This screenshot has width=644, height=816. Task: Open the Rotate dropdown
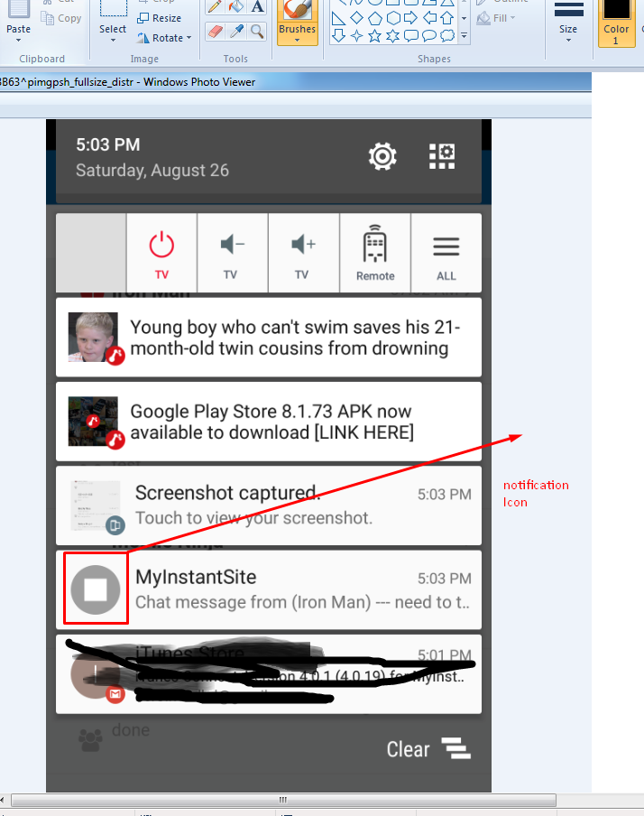[164, 38]
